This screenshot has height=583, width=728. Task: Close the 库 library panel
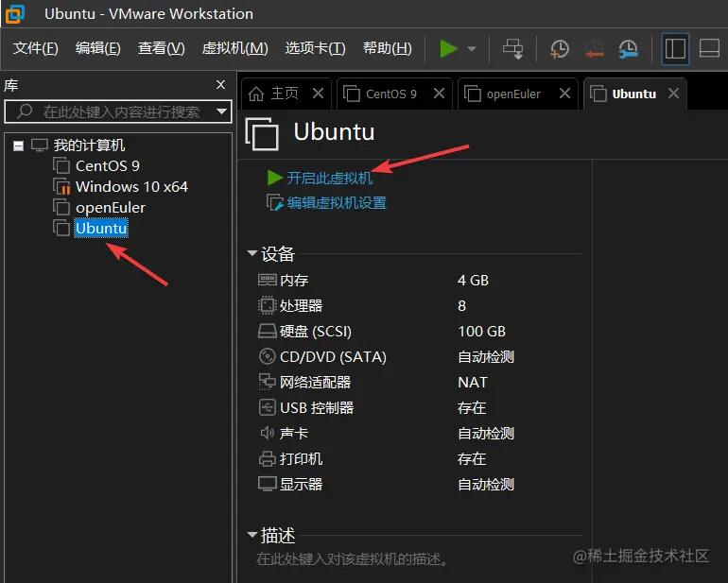tap(221, 84)
